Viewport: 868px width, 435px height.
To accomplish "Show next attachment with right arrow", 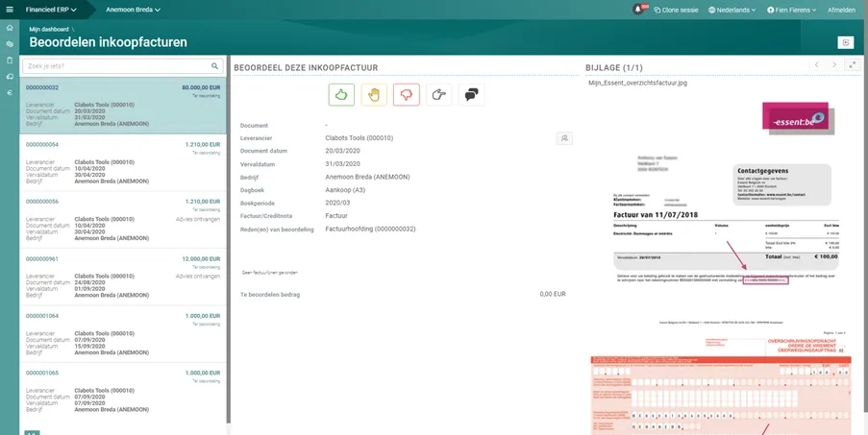I will click(833, 65).
